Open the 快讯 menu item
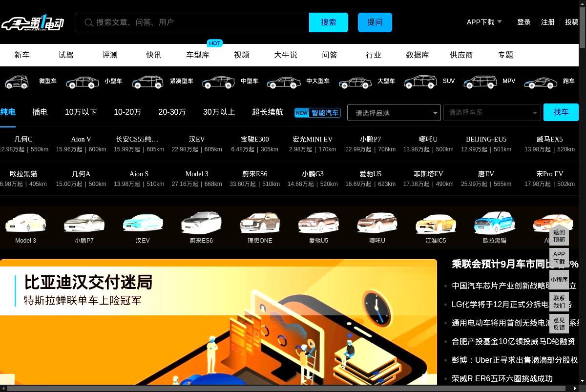This screenshot has width=586, height=392. (x=154, y=55)
